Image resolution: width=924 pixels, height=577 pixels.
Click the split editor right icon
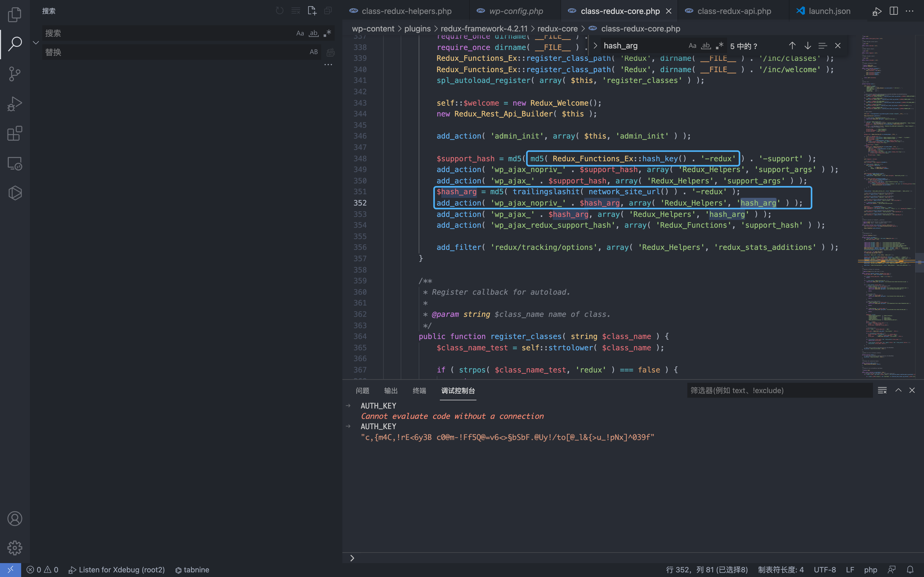tap(894, 11)
